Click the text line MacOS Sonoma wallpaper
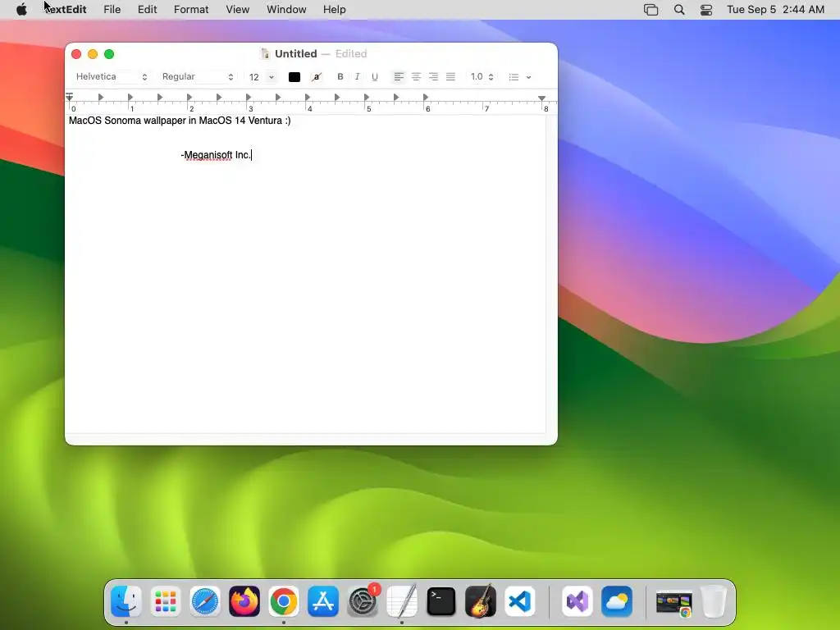 [180, 121]
